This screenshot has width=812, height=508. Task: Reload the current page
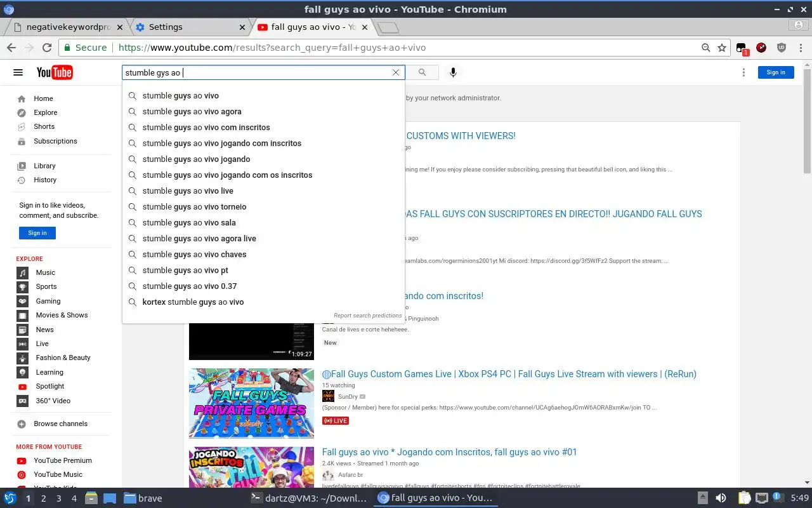click(46, 48)
